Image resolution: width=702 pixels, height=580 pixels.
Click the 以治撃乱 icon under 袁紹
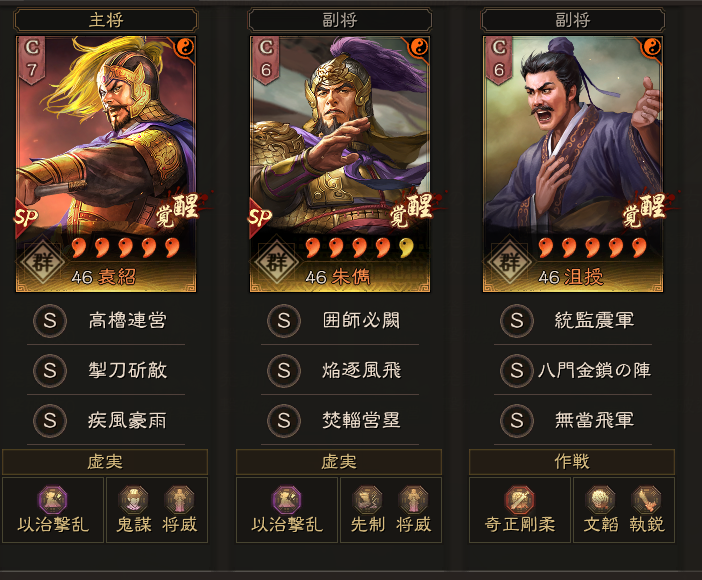[53, 500]
